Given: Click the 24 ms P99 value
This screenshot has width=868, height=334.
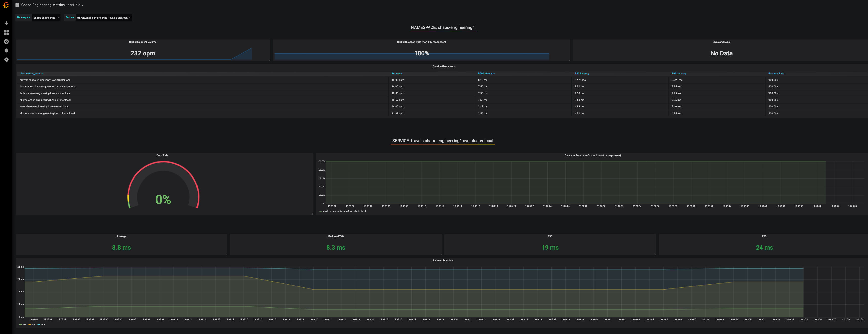Looking at the screenshot, I should (x=764, y=247).
